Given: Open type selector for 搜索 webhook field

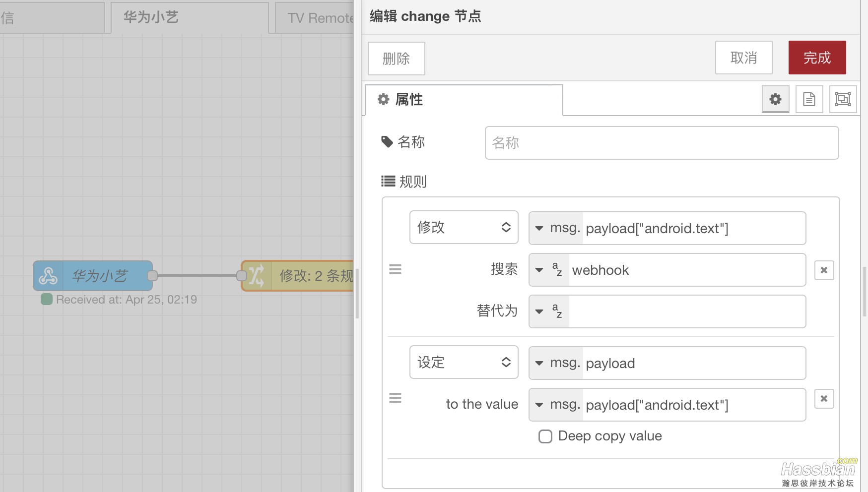Looking at the screenshot, I should (549, 270).
